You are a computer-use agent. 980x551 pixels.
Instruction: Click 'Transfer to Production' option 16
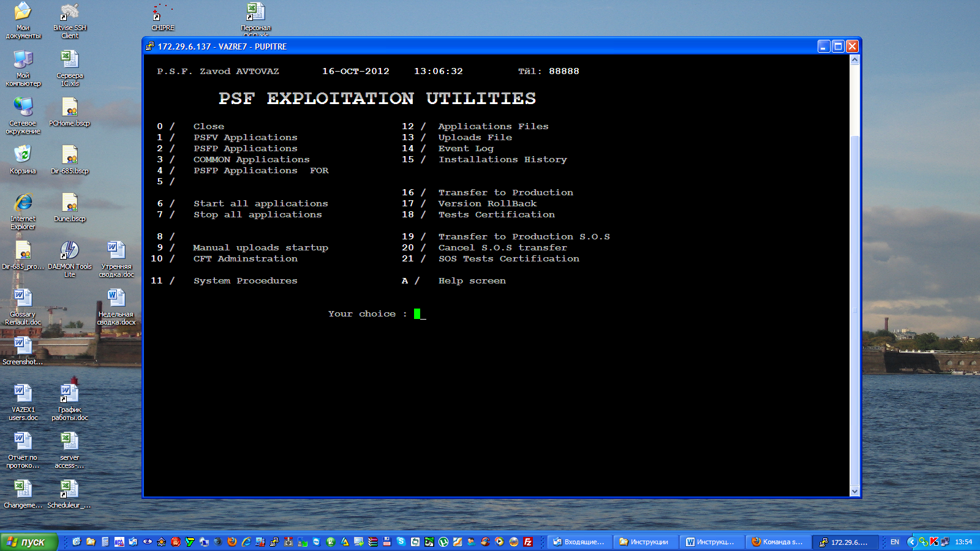click(505, 192)
